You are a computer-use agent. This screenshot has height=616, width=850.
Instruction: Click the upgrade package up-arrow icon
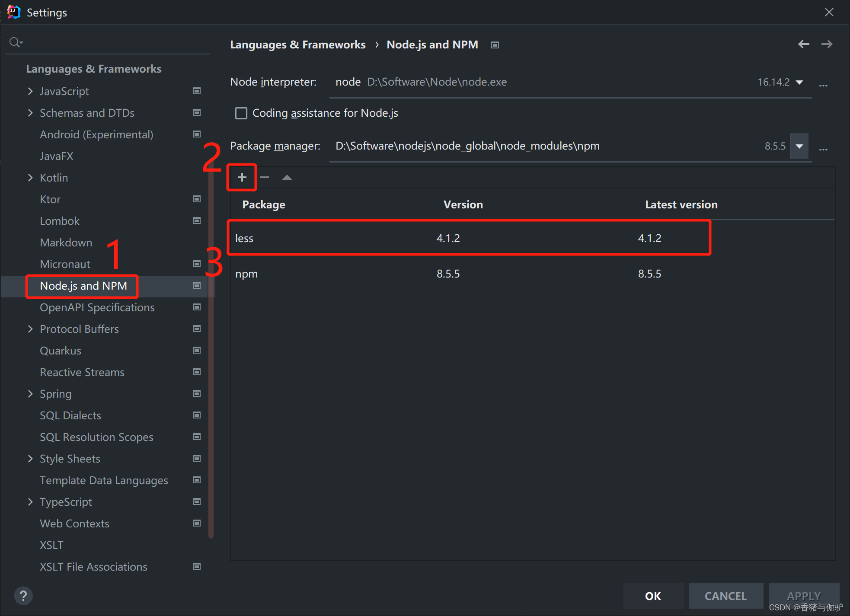coord(287,177)
